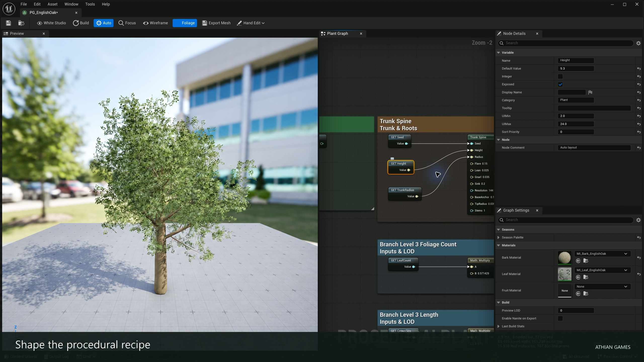Screen dimensions: 644x362
Task: Use selected asset for Fruit Material
Action: (578, 294)
